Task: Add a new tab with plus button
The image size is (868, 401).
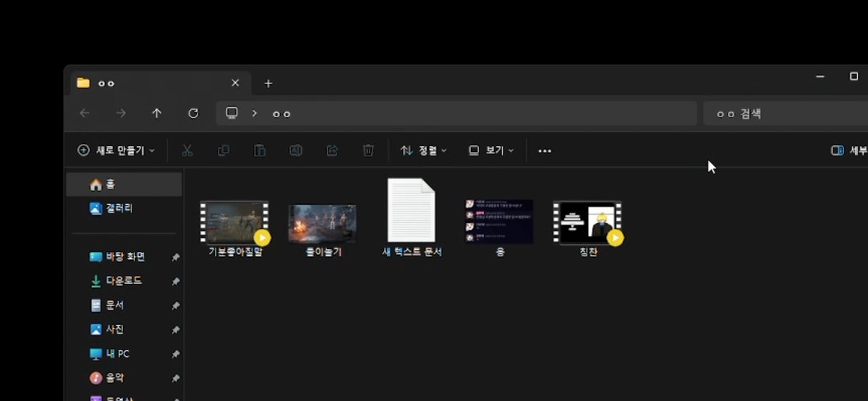Action: (x=268, y=83)
